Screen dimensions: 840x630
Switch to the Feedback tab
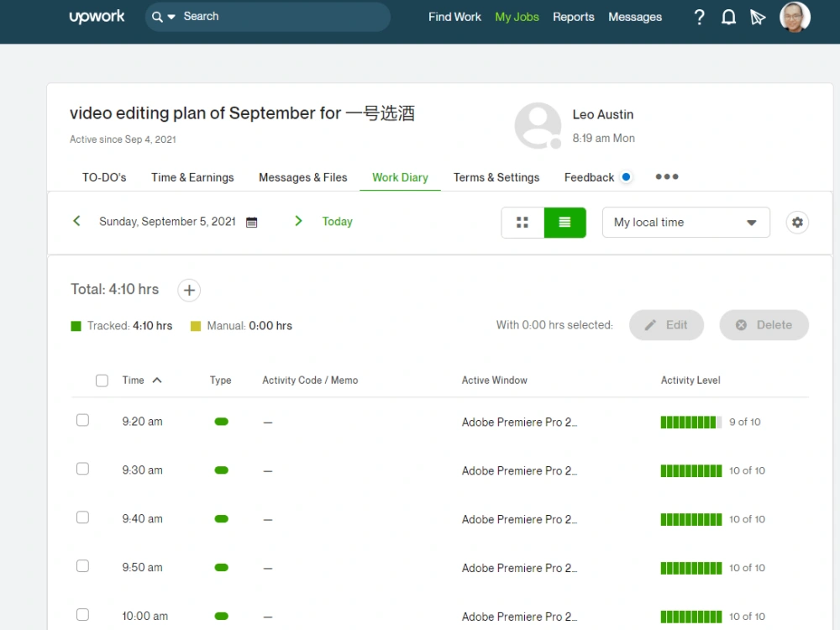pyautogui.click(x=589, y=177)
